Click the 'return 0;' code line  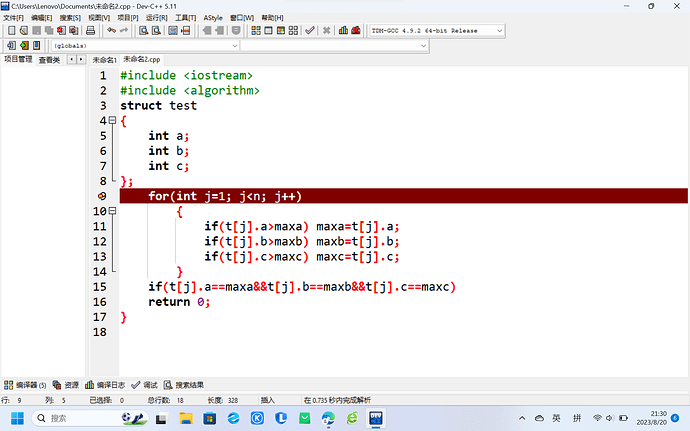(179, 302)
